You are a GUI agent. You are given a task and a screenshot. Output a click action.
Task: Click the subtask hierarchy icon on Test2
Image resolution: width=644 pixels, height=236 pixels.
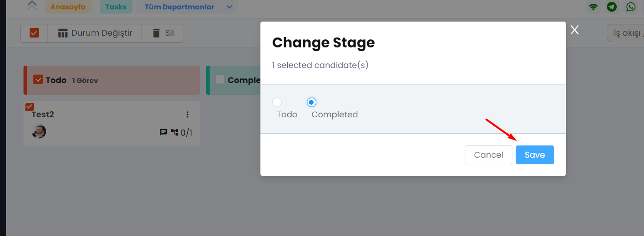click(175, 132)
